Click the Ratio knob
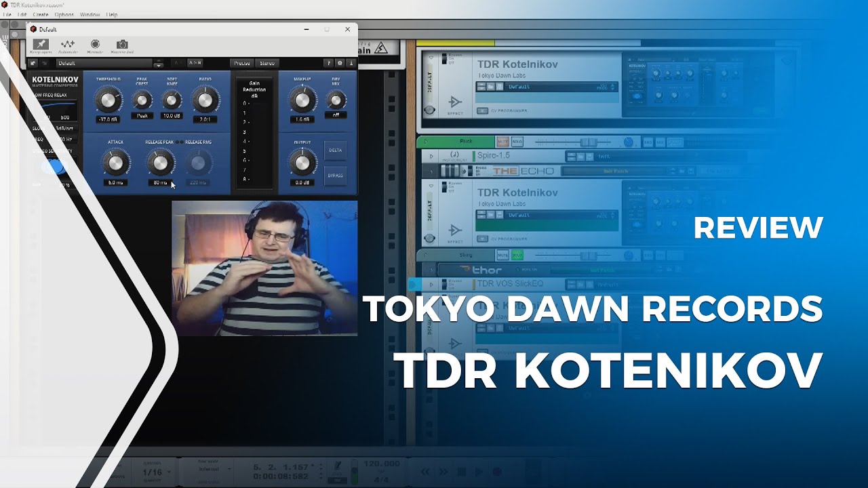Image resolution: width=868 pixels, height=488 pixels. (x=205, y=100)
